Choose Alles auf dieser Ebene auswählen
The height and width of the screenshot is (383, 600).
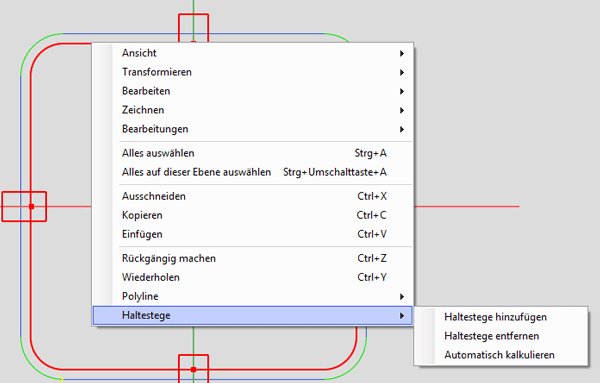253,172
